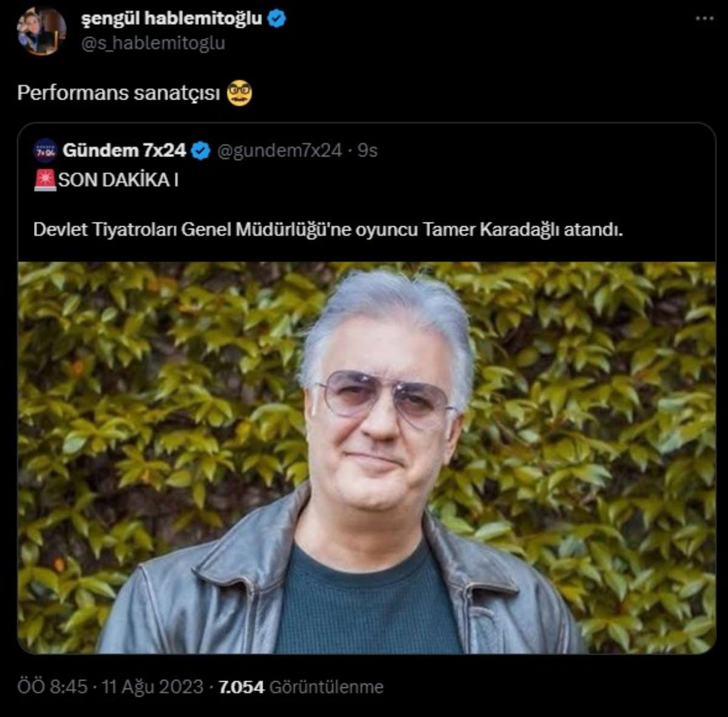This screenshot has width=728, height=717.
Task: Click the red siren emoji before SON DAKİKA
Action: coord(45,180)
